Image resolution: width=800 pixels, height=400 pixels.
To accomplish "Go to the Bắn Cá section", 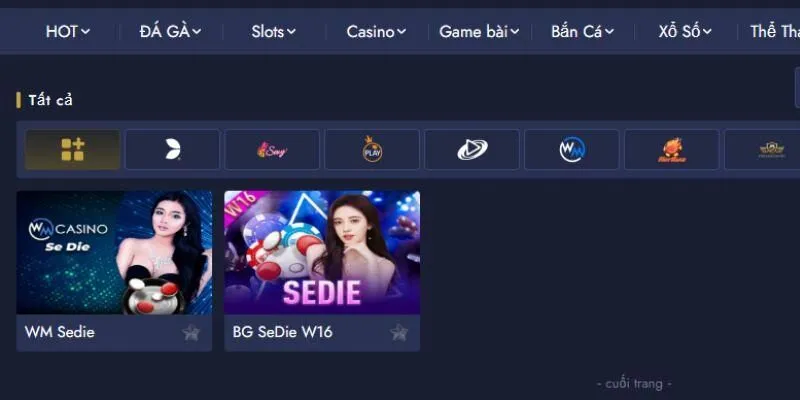I will coord(582,32).
